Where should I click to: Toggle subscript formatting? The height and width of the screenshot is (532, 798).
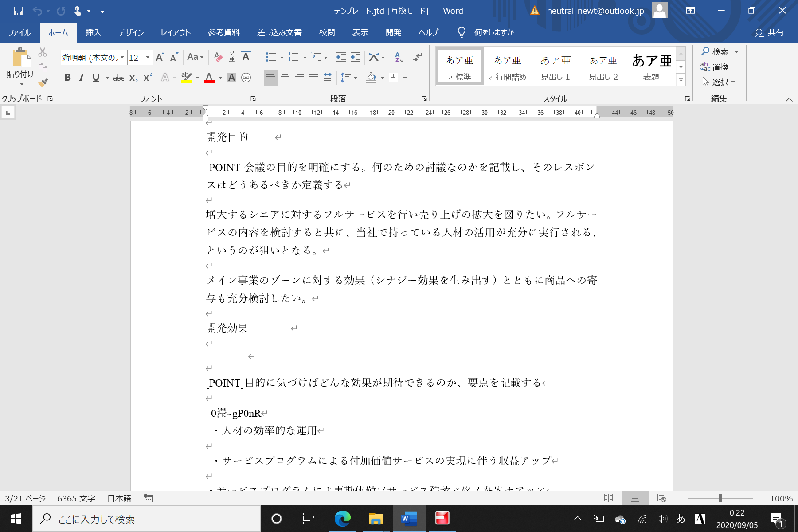pyautogui.click(x=133, y=78)
